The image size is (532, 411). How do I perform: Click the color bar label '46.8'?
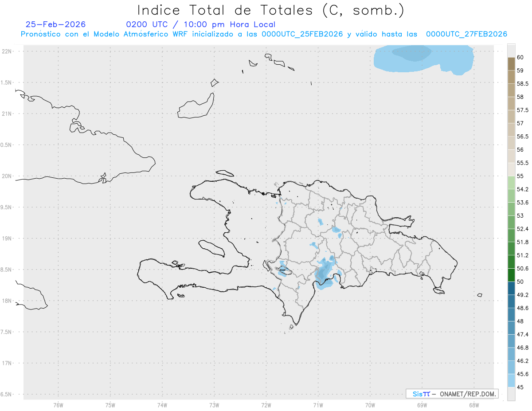tap(523, 348)
